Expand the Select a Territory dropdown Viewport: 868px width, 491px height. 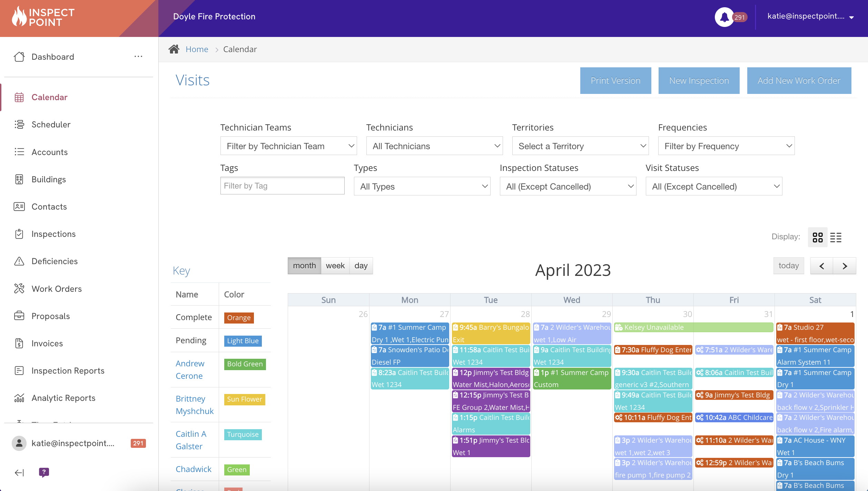point(580,146)
